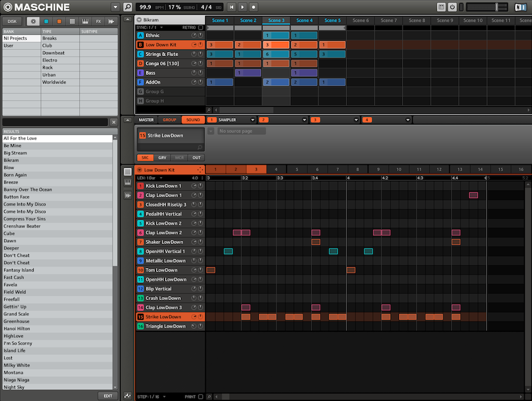Select the Triangle LowDown sound slot
Viewport: 532px width, 401px height.
pos(170,326)
